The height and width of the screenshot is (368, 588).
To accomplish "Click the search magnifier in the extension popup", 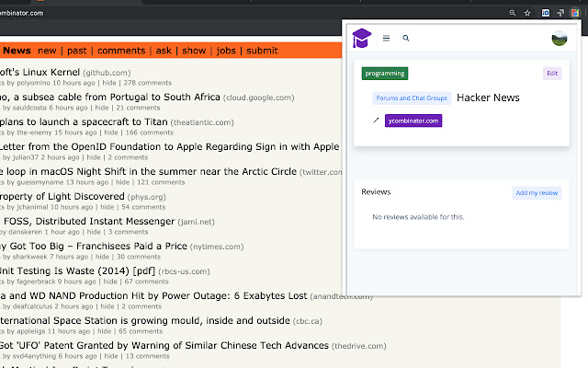I will tap(406, 38).
